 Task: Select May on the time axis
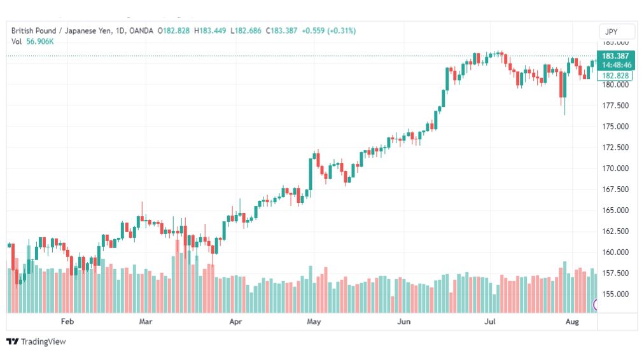(314, 321)
